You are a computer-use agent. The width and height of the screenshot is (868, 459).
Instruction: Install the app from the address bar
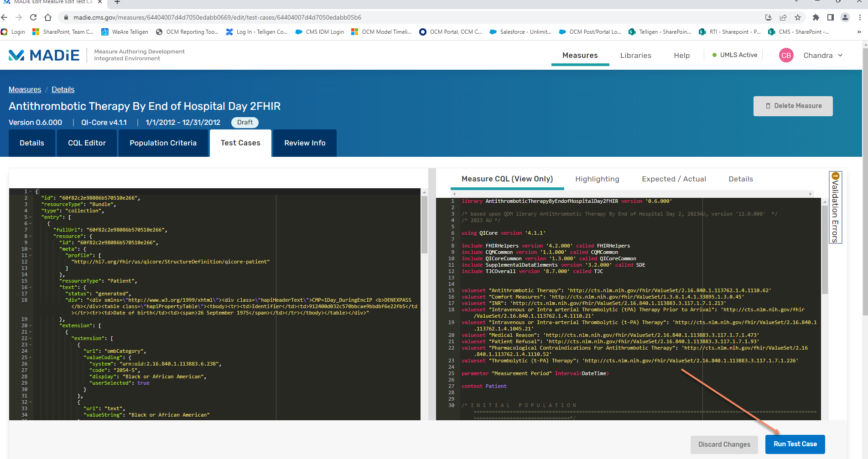click(769, 17)
